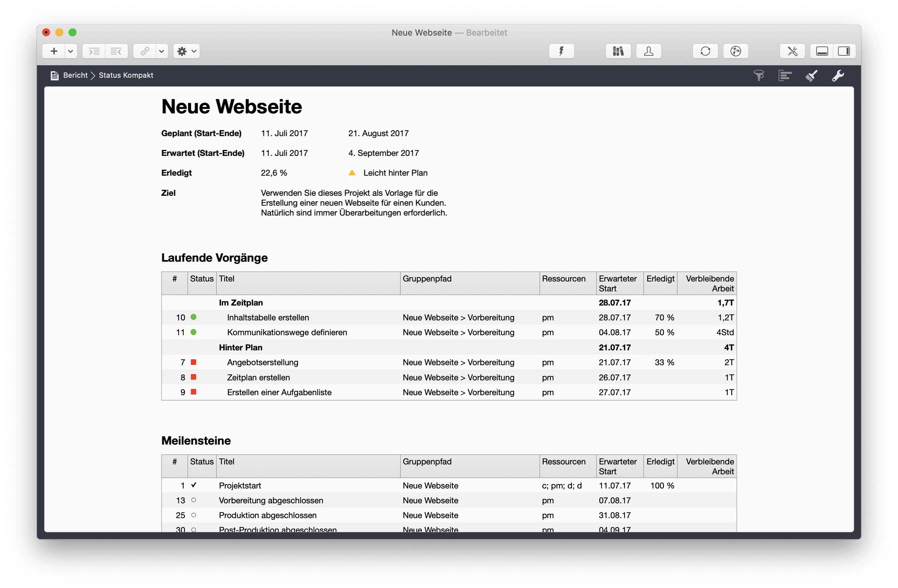Open report settings via the wrench icon
Screen dimensions: 898x588
838,75
